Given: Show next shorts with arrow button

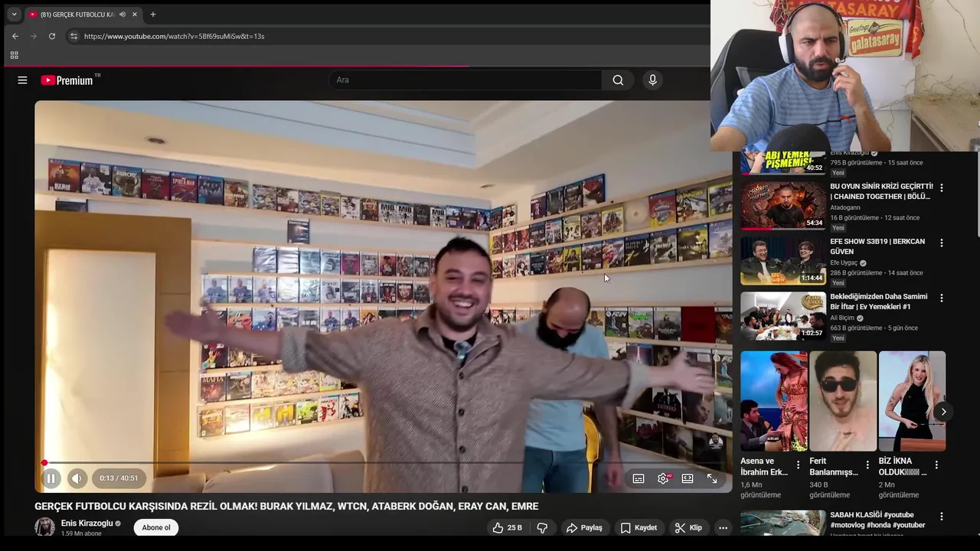Looking at the screenshot, I should pos(943,412).
